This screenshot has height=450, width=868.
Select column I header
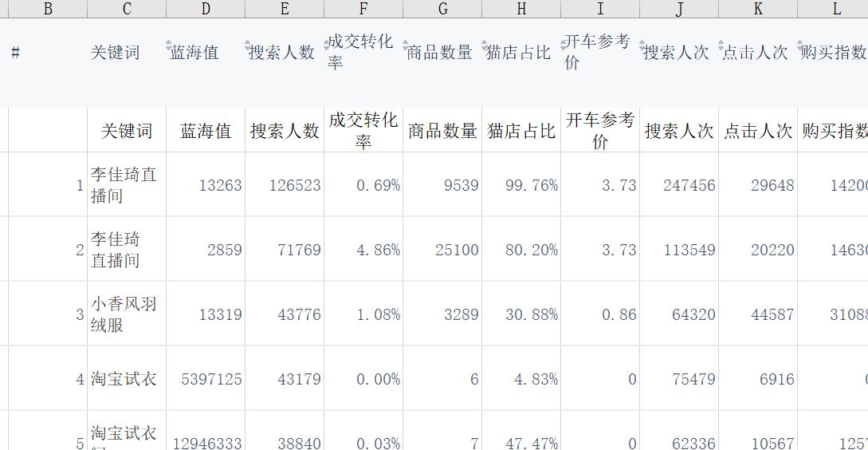pos(601,9)
